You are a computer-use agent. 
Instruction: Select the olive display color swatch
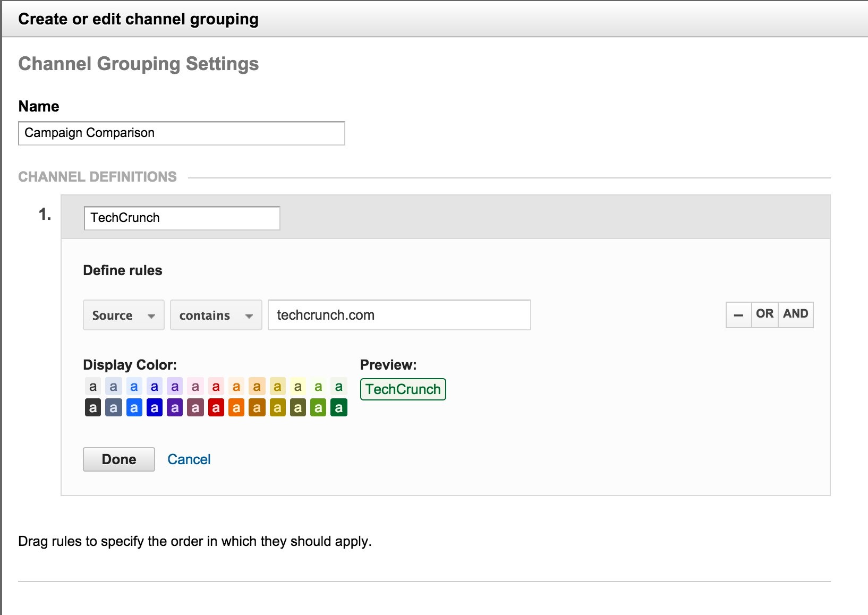tap(297, 407)
